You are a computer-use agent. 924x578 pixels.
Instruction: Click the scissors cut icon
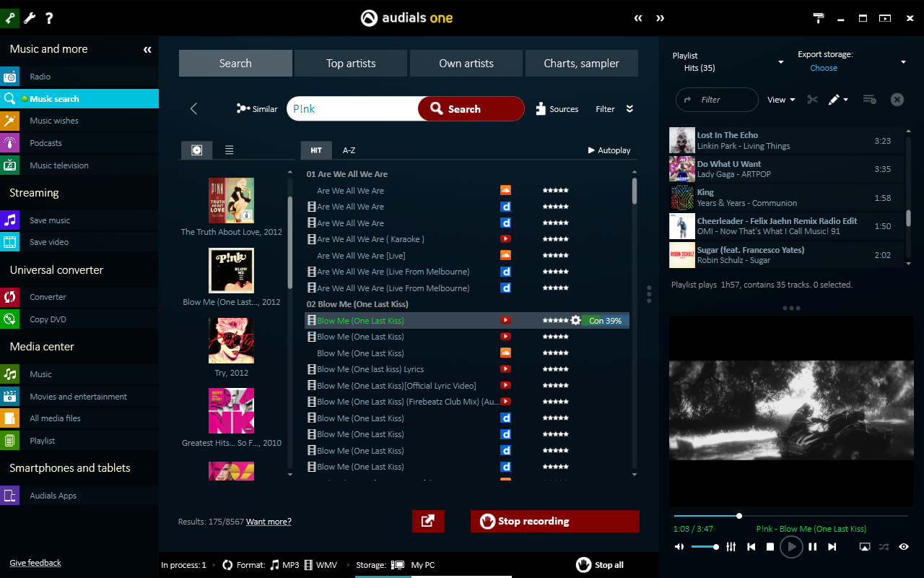[813, 100]
